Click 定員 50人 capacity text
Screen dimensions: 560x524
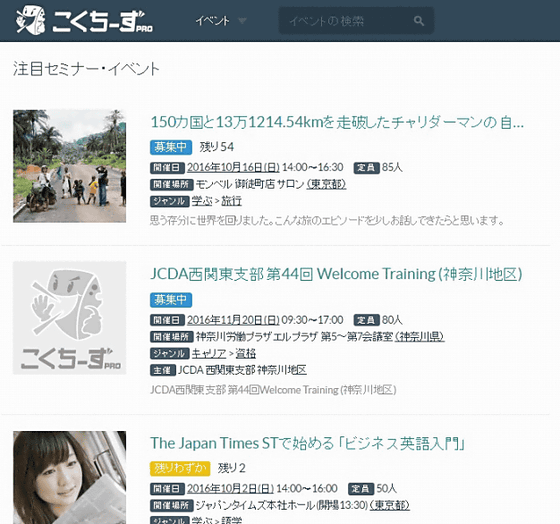coord(372,488)
